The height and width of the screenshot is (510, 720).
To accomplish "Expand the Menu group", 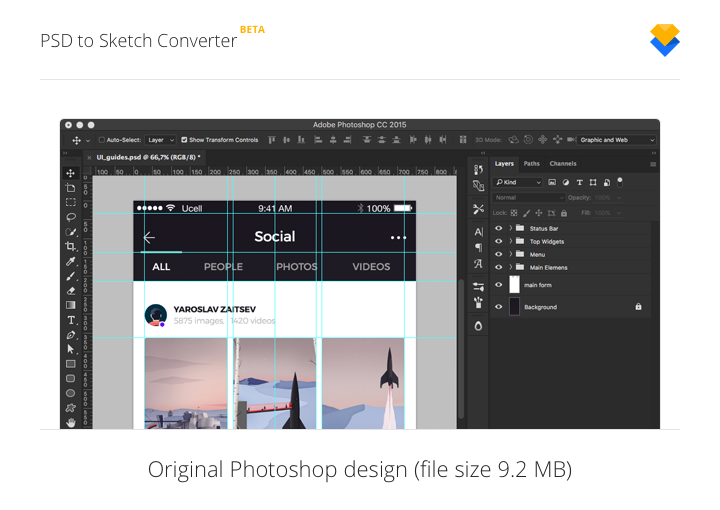I will tap(511, 254).
